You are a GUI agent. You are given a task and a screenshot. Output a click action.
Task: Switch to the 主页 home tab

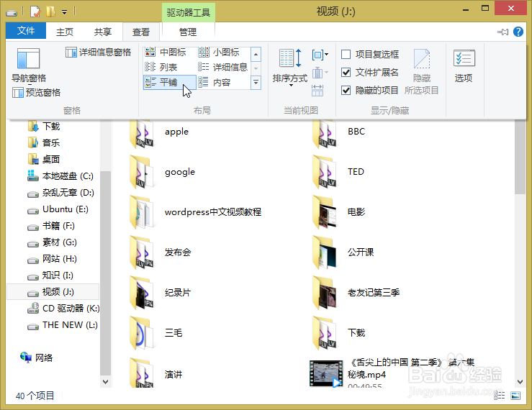click(x=65, y=32)
